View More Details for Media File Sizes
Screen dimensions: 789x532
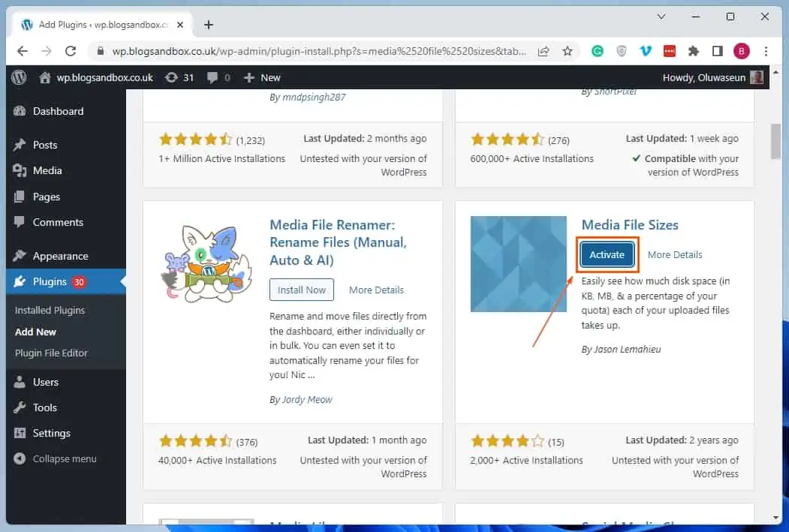(675, 254)
